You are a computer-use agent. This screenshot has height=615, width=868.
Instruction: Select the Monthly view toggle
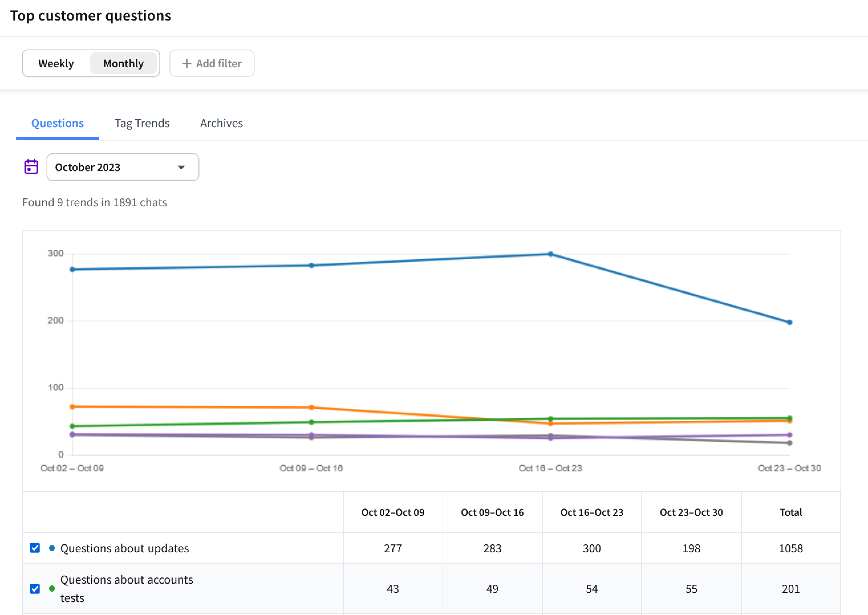pos(123,64)
